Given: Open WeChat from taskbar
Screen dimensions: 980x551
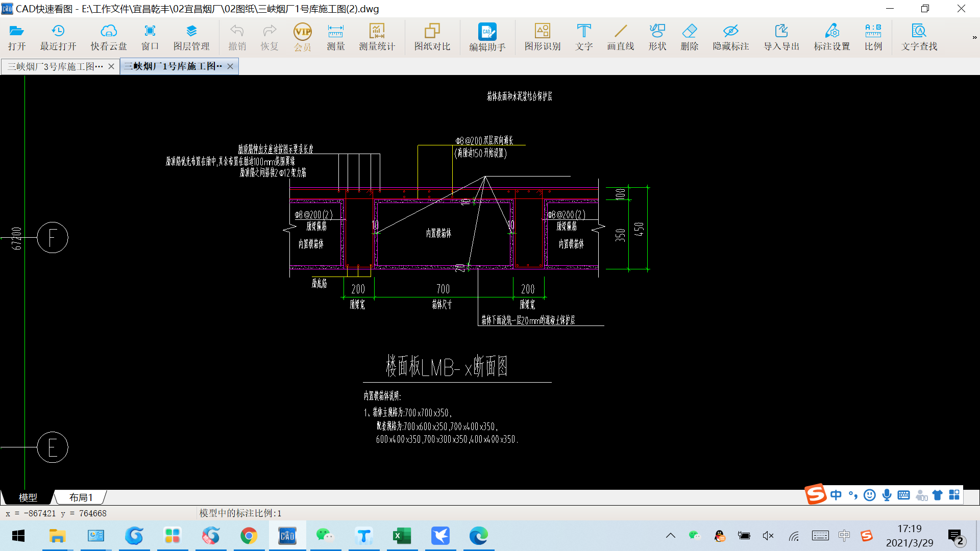Looking at the screenshot, I should pos(325,536).
